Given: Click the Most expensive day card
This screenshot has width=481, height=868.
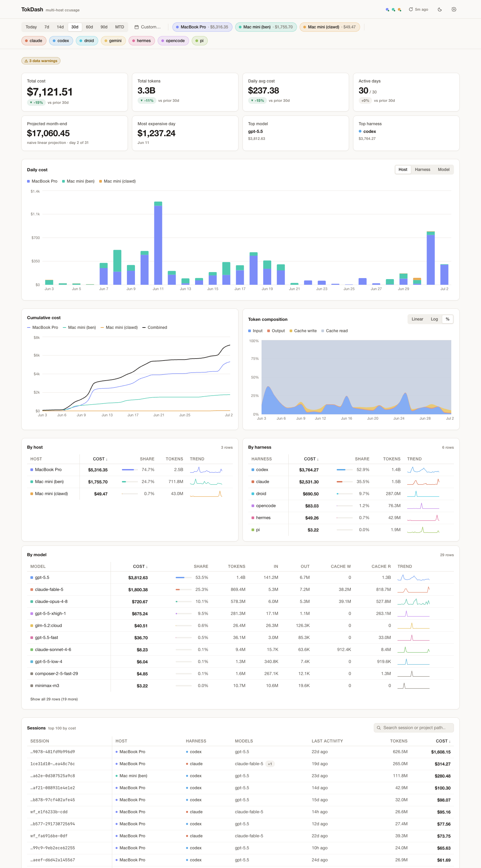Looking at the screenshot, I should coord(185,133).
